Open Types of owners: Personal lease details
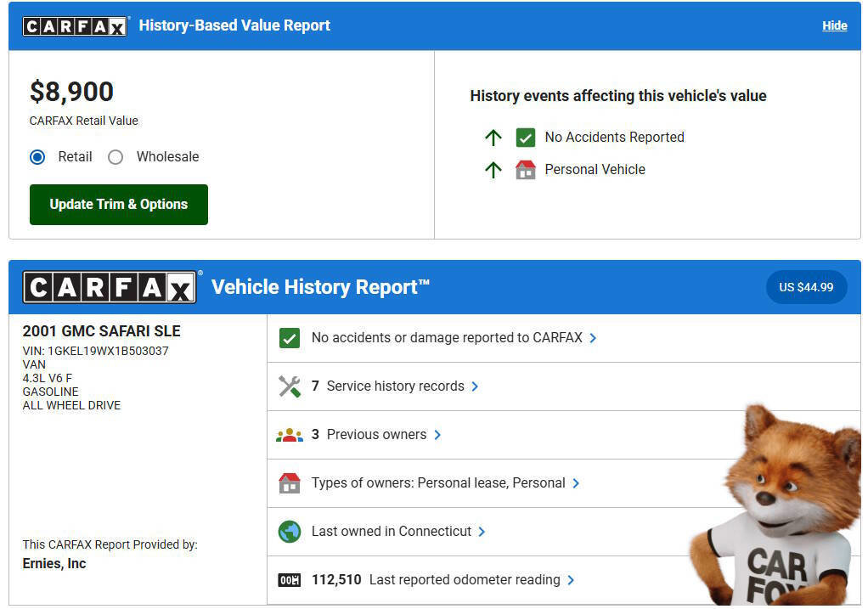Screen dimensions: 868x609 [x=438, y=483]
